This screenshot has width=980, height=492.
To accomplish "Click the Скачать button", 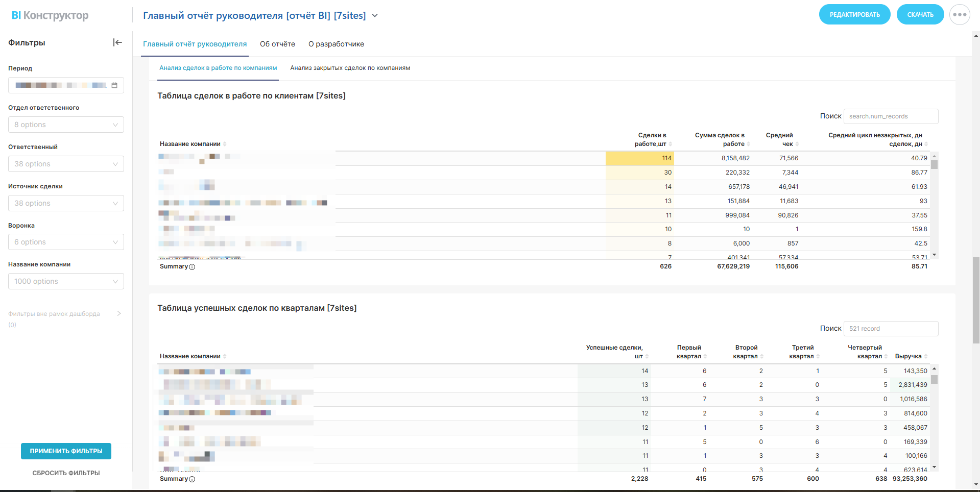I will tap(920, 15).
